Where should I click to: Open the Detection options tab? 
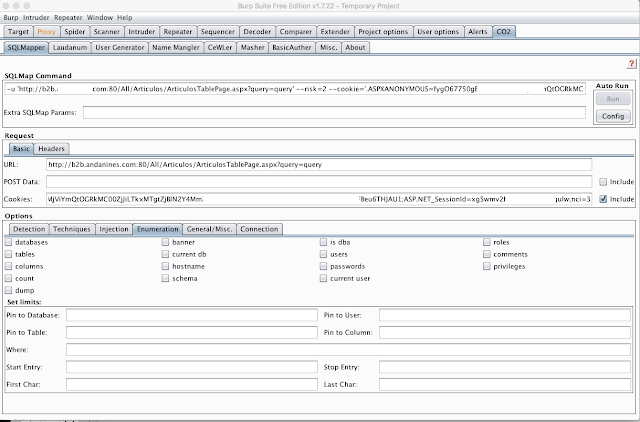[29, 229]
